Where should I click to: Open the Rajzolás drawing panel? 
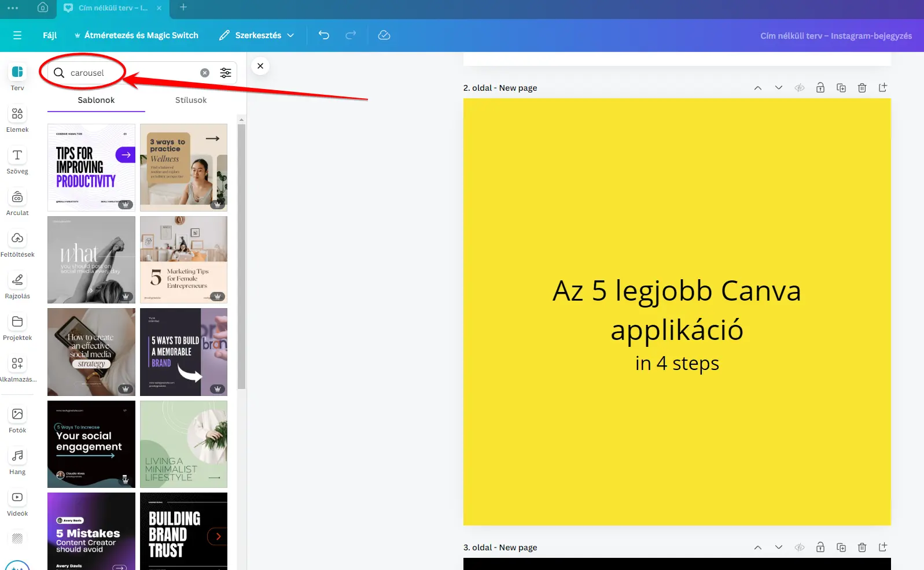17,286
